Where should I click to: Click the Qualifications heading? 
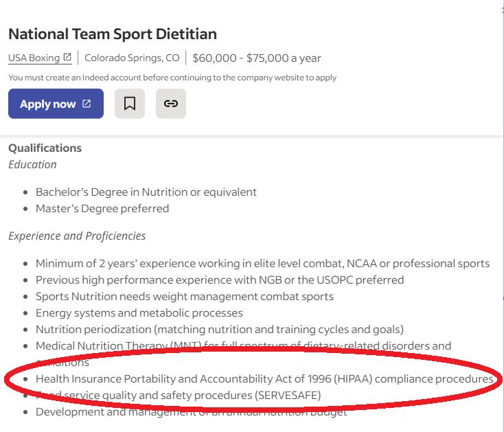point(45,148)
